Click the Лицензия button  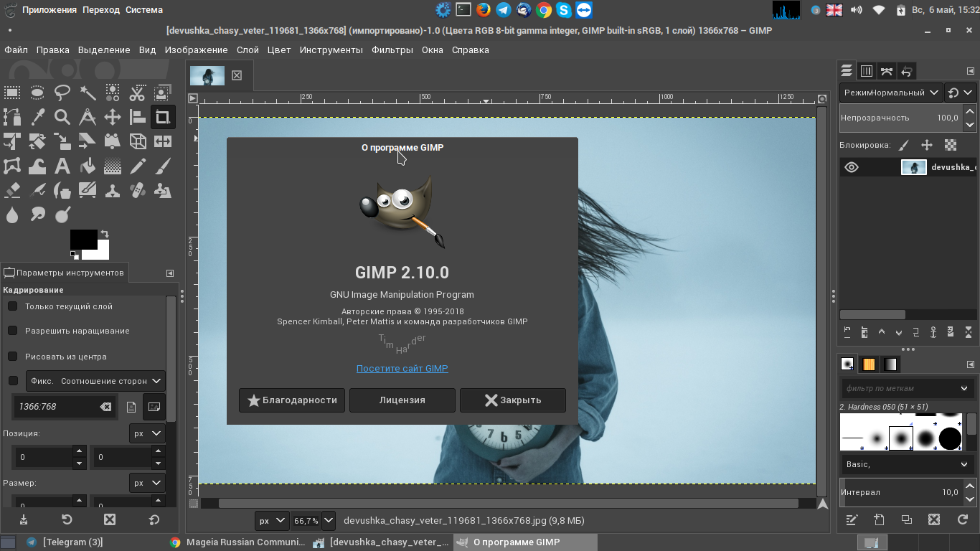click(402, 400)
